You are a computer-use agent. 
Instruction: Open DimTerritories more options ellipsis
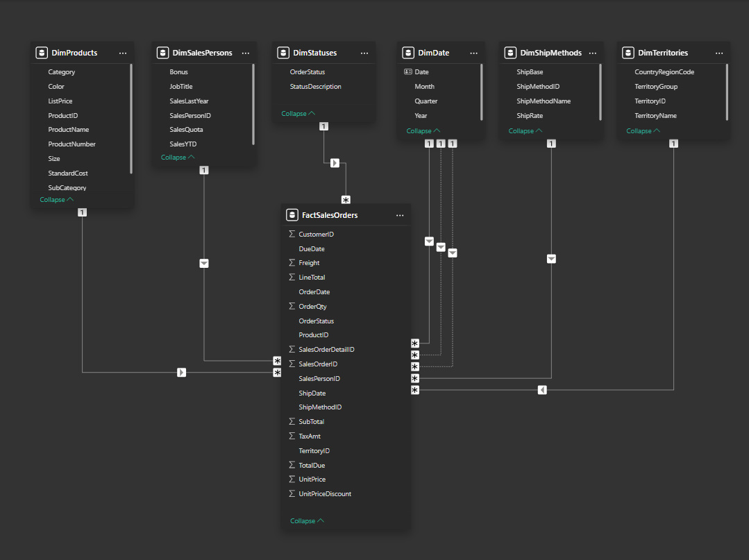click(719, 53)
